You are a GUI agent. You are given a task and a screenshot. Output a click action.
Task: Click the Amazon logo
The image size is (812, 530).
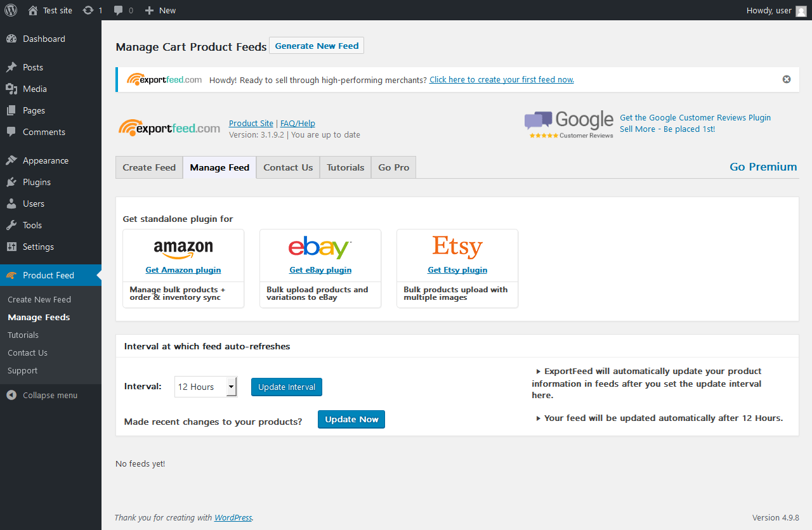pyautogui.click(x=183, y=248)
